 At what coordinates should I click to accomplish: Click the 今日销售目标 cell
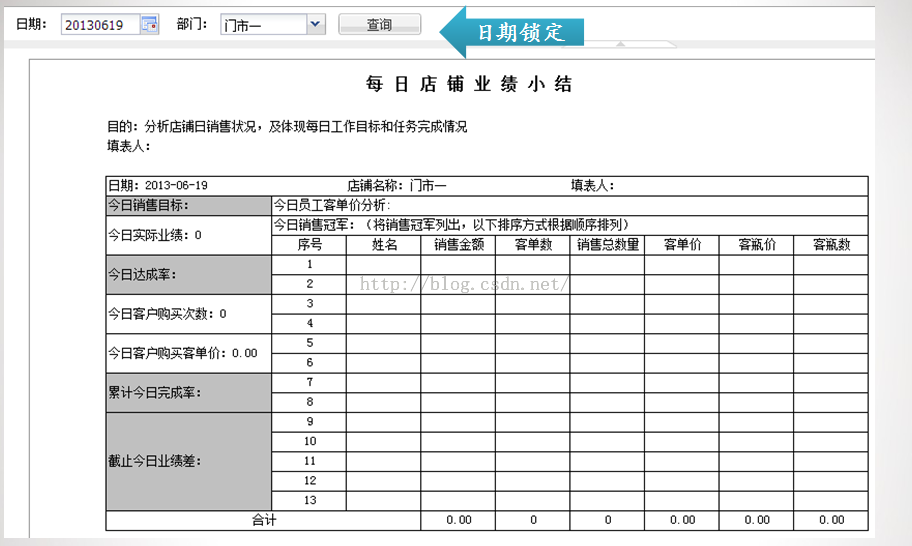[188, 205]
